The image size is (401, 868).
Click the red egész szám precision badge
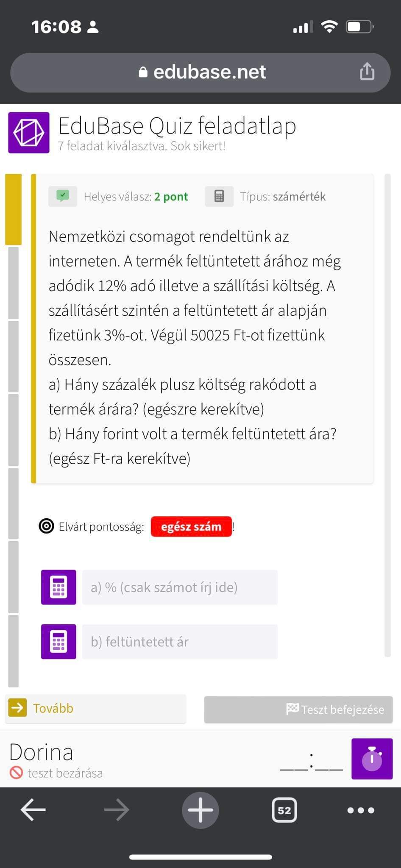(191, 526)
